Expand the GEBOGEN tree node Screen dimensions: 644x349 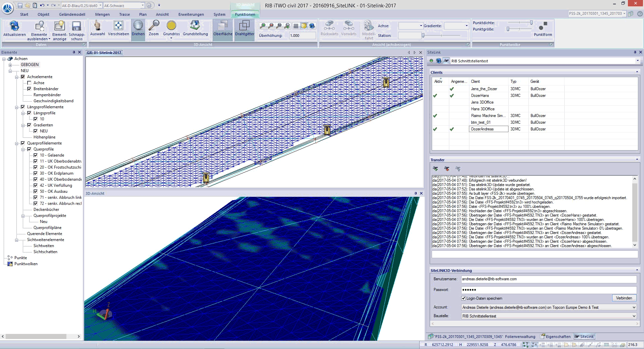10,65
